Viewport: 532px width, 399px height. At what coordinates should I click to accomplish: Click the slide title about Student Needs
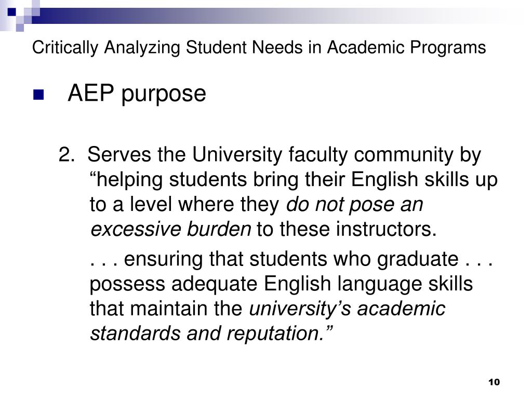(x=259, y=48)
